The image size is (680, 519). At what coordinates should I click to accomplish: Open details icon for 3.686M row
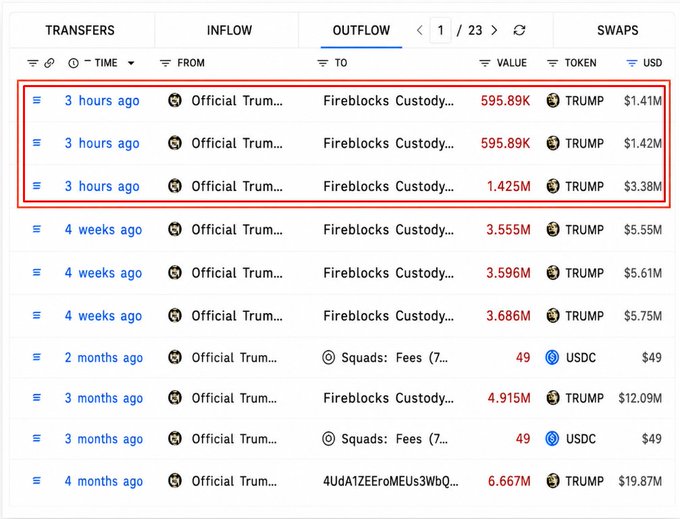pyautogui.click(x=37, y=315)
